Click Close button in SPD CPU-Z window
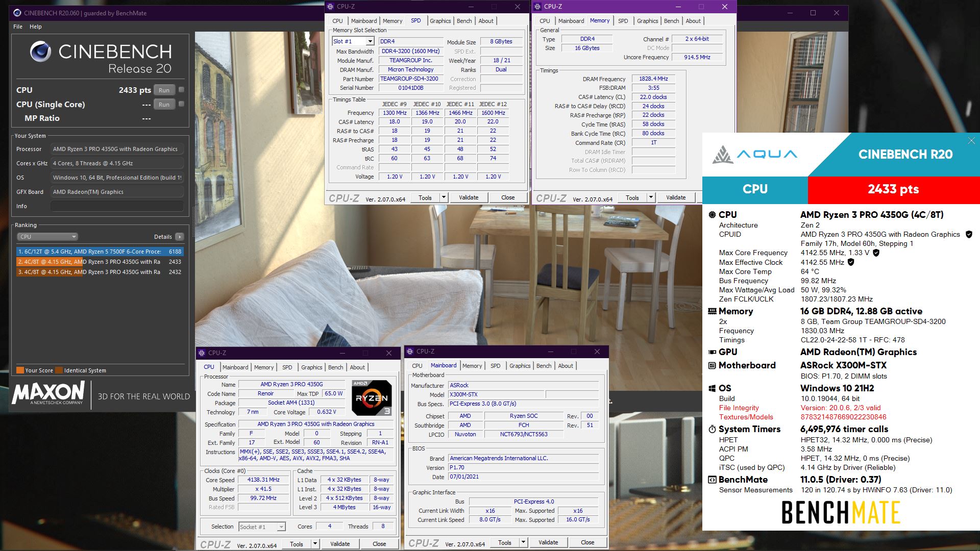This screenshot has width=980, height=551. [x=508, y=197]
